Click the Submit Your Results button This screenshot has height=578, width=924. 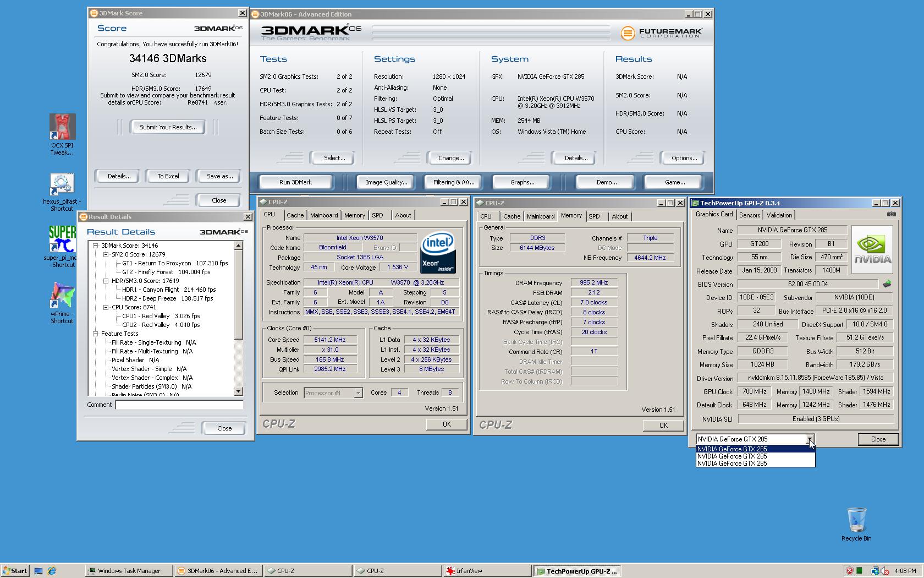tap(168, 127)
